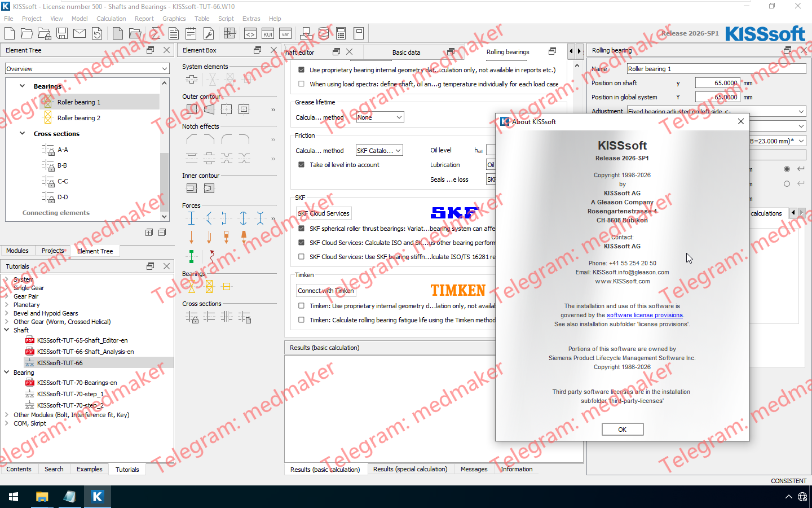Toggle 'Take oil level into account'
812x508 pixels.
pyautogui.click(x=301, y=165)
